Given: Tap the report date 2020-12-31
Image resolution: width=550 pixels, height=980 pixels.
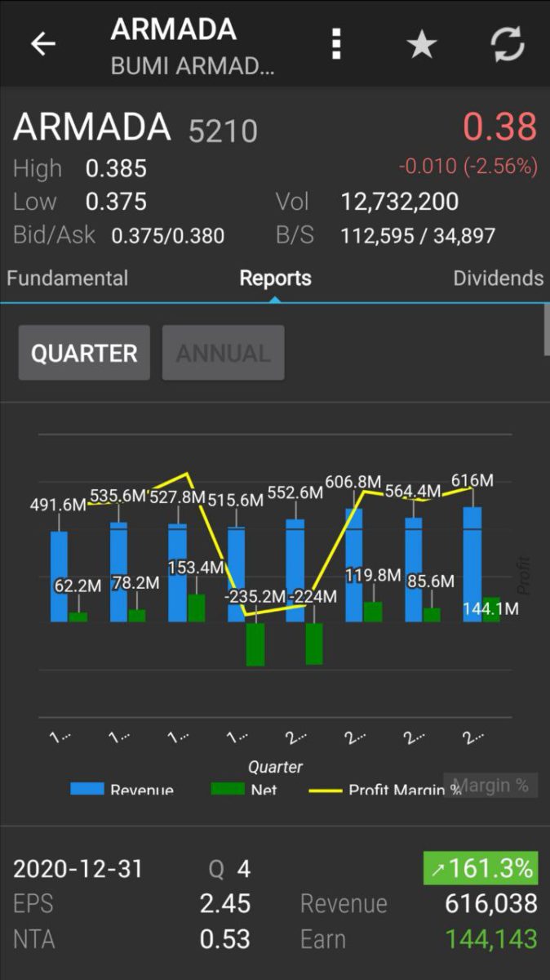Looking at the screenshot, I should pyautogui.click(x=78, y=869).
